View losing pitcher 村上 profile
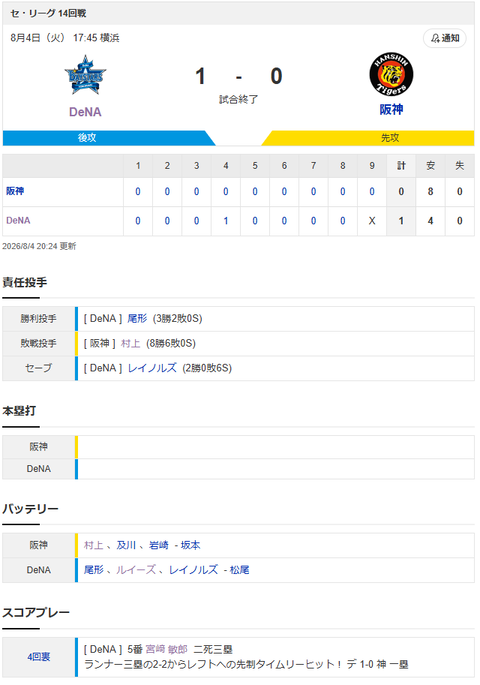480x685 pixels. [x=130, y=343]
